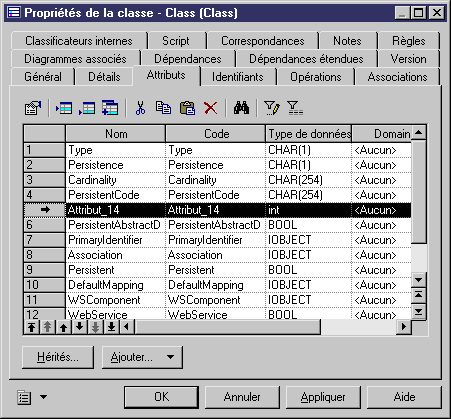Open the Dépendances étendues tab
The image size is (451, 419).
[x=306, y=59]
